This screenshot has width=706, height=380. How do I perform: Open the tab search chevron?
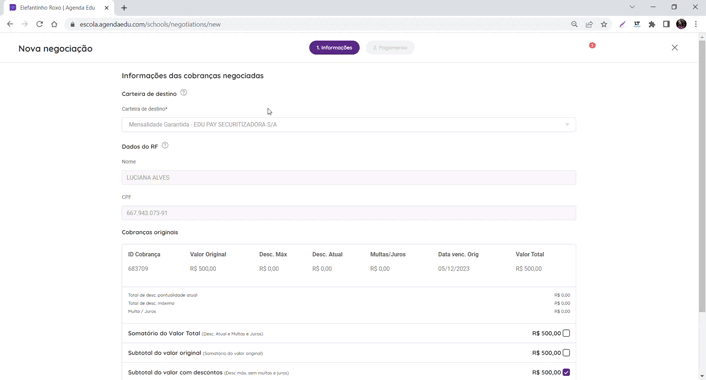click(632, 7)
